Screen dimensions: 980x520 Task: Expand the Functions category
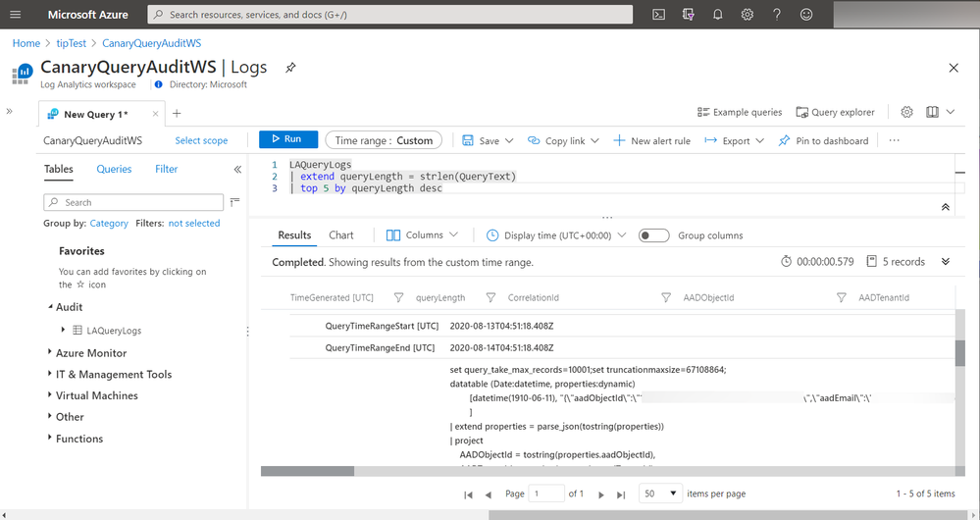point(49,438)
